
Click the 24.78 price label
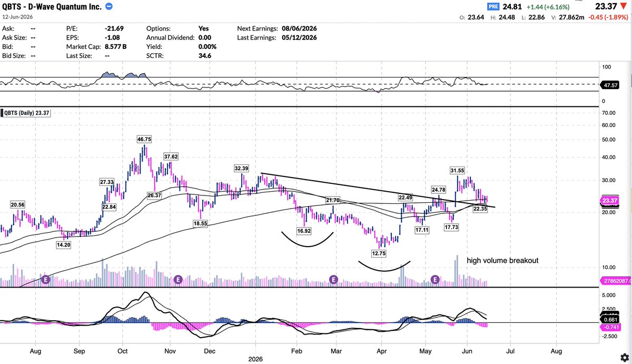click(x=439, y=189)
